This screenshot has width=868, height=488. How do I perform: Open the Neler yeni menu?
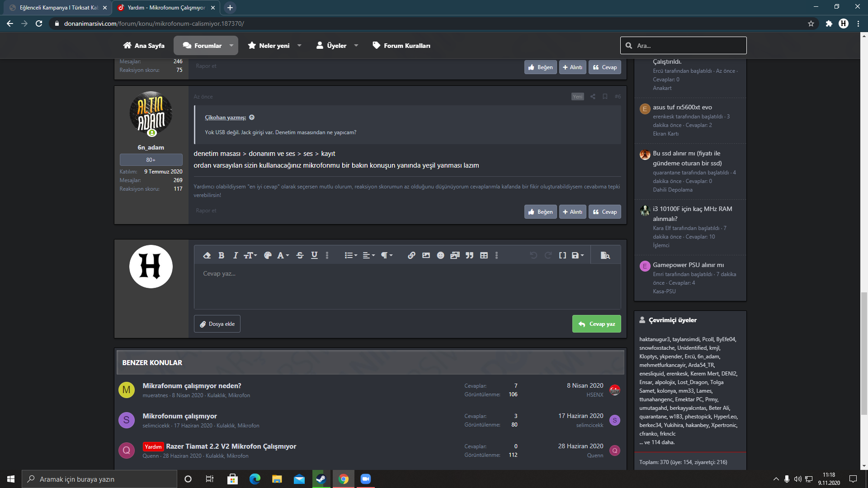(x=274, y=46)
